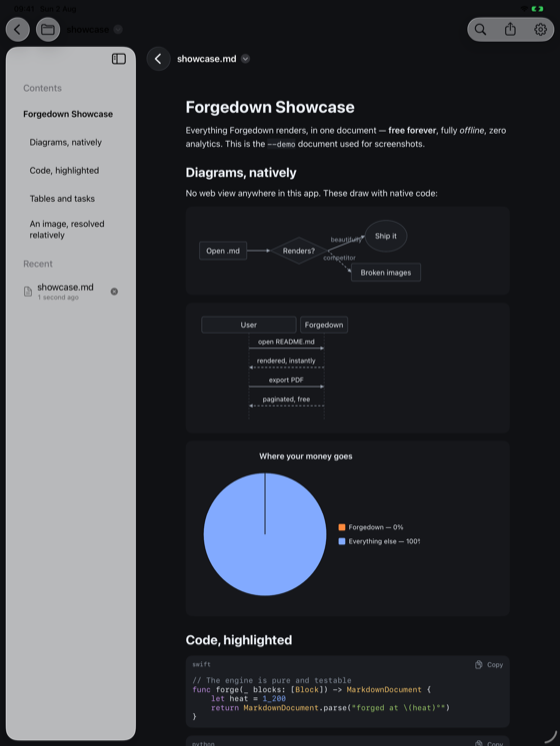Remove showcase.md from recent list
560x746 pixels.
tap(114, 292)
